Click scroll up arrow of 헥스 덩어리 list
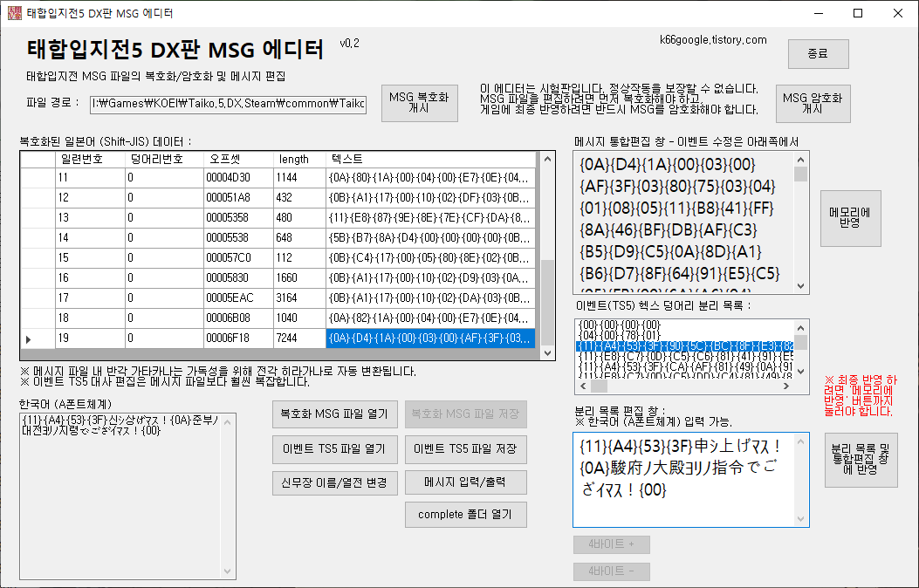Image resolution: width=919 pixels, height=588 pixels. click(801, 328)
